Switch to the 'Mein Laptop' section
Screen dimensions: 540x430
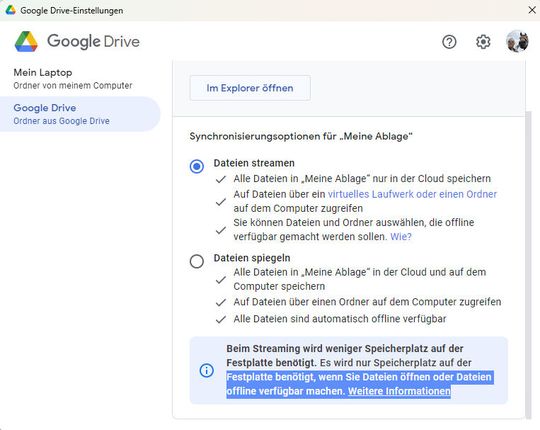click(x=80, y=79)
